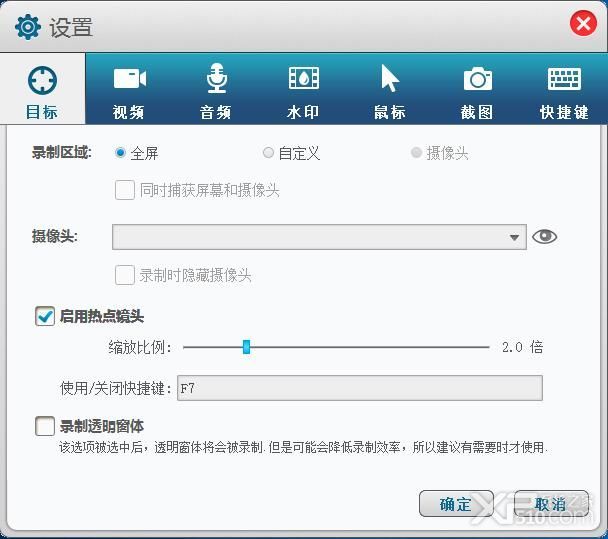
Task: Click the 2.0 倍 zoom value text
Action: (522, 347)
